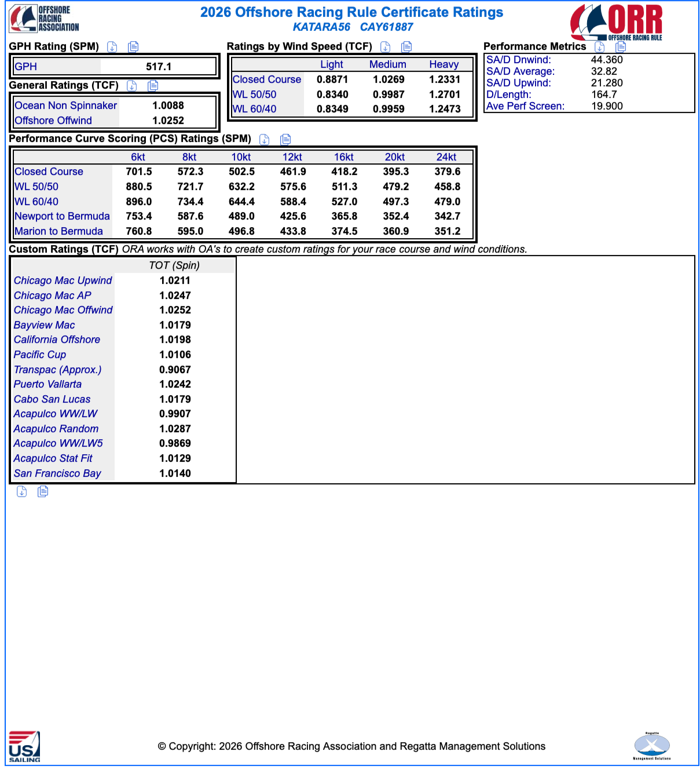Click the download icon below the Custom Ratings table

point(22,491)
